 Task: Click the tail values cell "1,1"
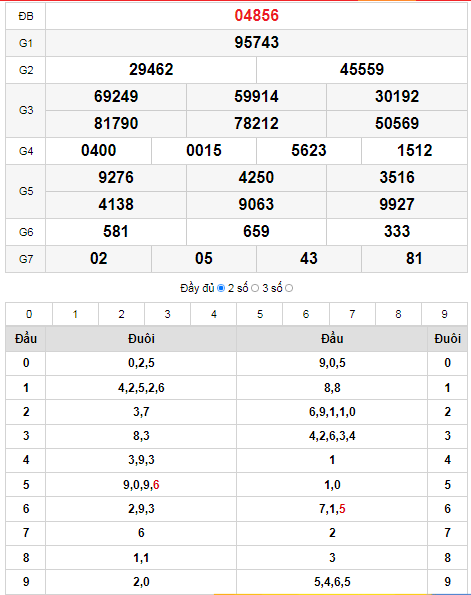(x=141, y=558)
